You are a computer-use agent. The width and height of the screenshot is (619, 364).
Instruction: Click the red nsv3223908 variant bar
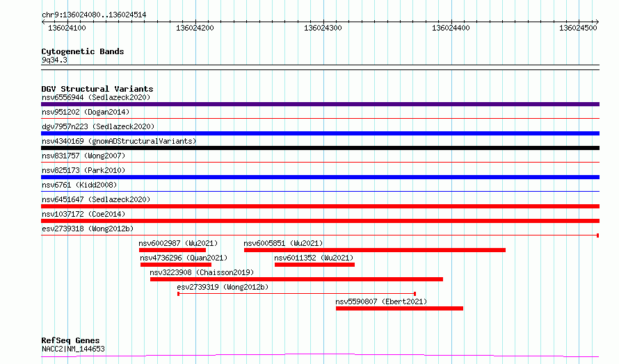click(x=296, y=279)
